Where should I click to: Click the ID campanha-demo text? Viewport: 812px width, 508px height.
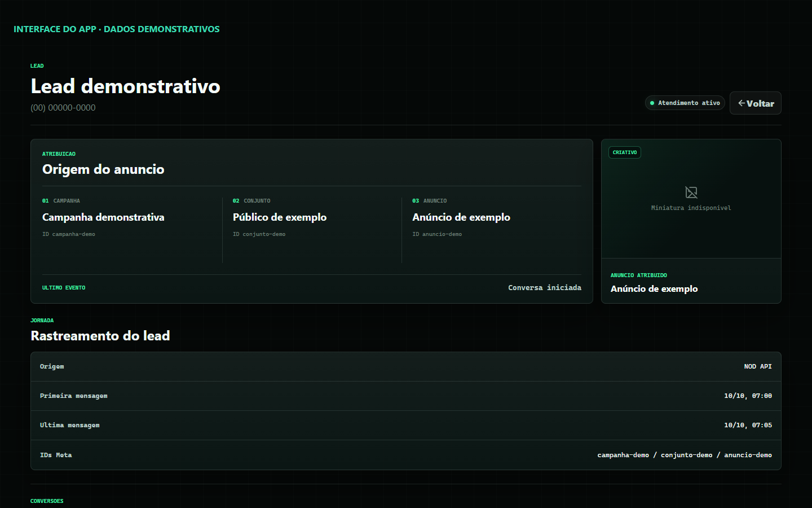[69, 234]
